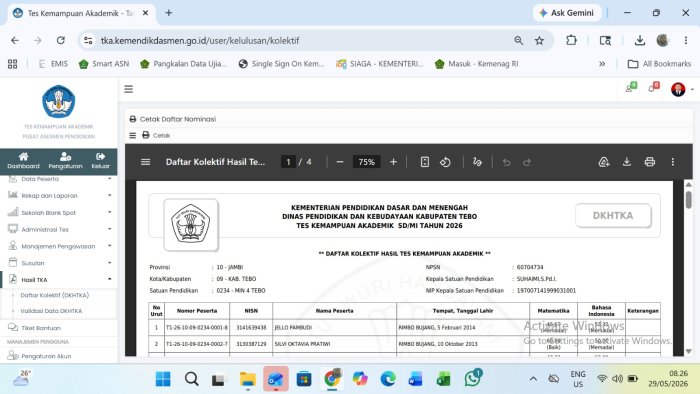
Task: Open the All Bookmarks folder
Action: 659,64
